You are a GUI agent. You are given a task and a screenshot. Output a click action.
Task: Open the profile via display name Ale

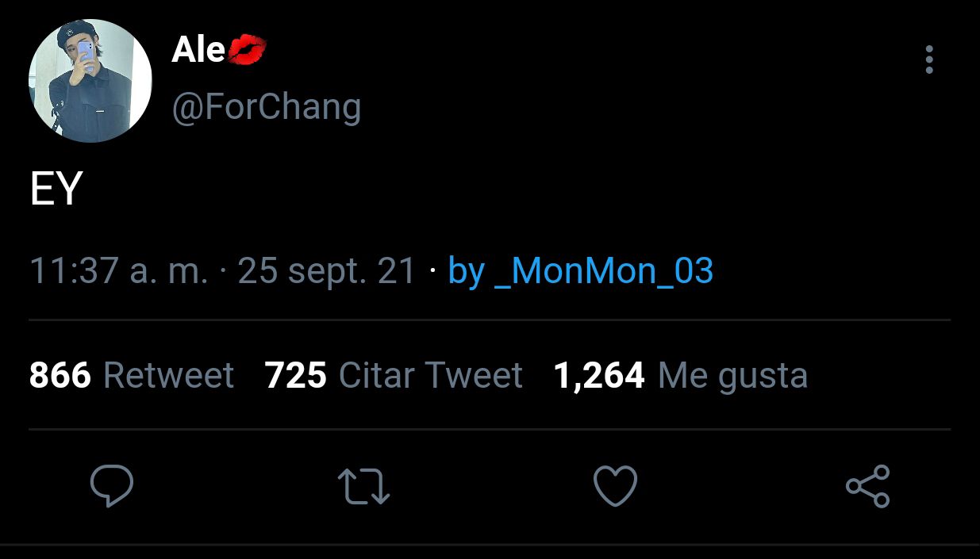coord(198,51)
